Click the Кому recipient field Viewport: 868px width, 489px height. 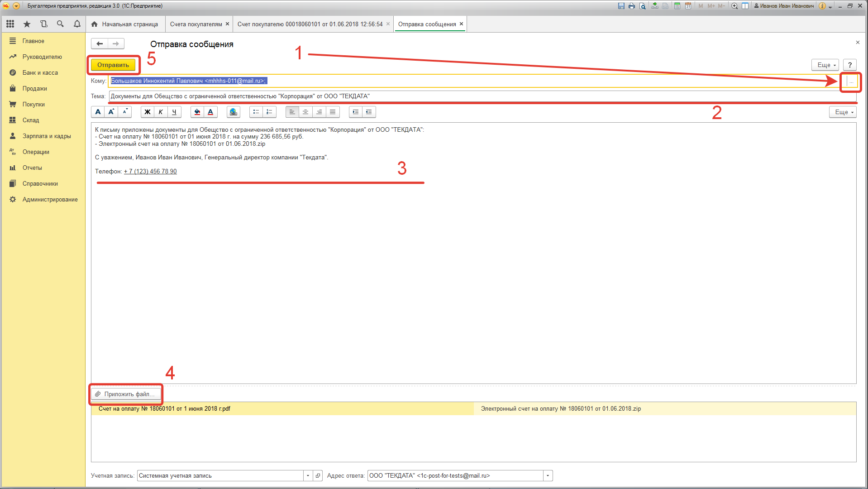pos(477,81)
